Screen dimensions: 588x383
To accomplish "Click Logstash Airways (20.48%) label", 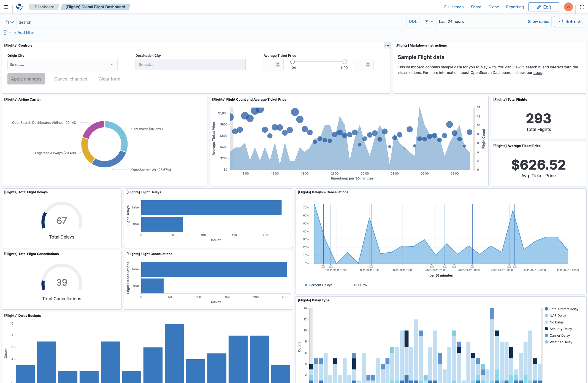I will pos(56,153).
